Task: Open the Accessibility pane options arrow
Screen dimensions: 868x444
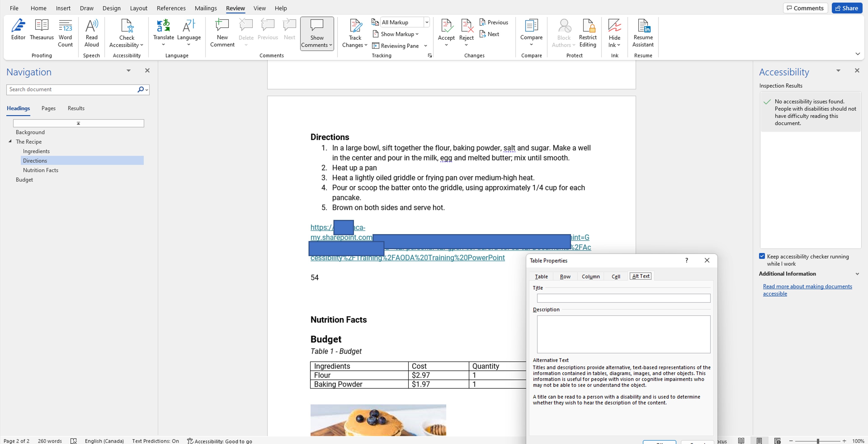Action: pos(838,71)
